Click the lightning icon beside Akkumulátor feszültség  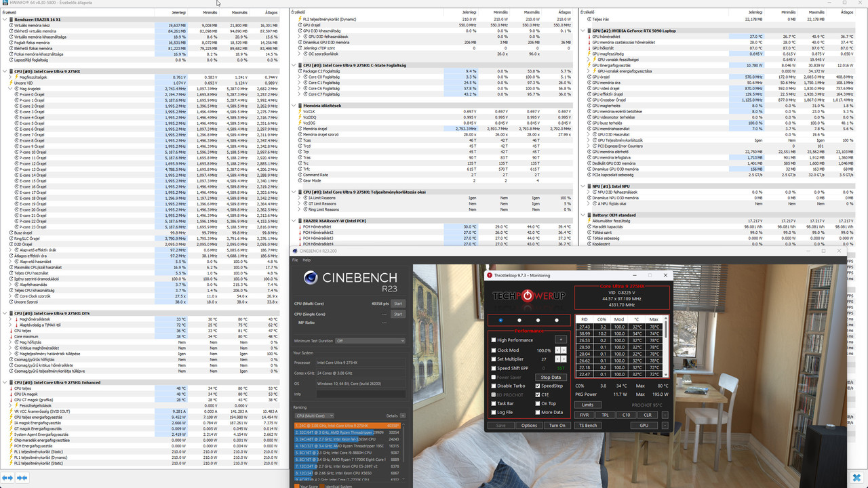pos(590,221)
